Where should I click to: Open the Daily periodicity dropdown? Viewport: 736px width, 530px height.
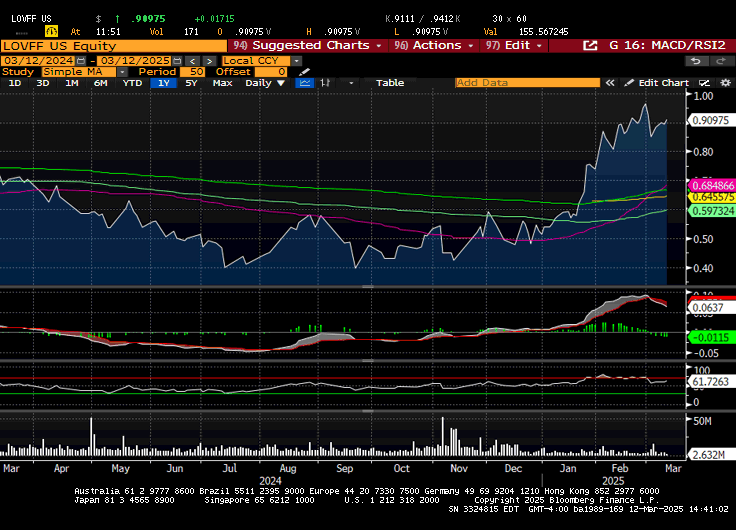pyautogui.click(x=265, y=83)
